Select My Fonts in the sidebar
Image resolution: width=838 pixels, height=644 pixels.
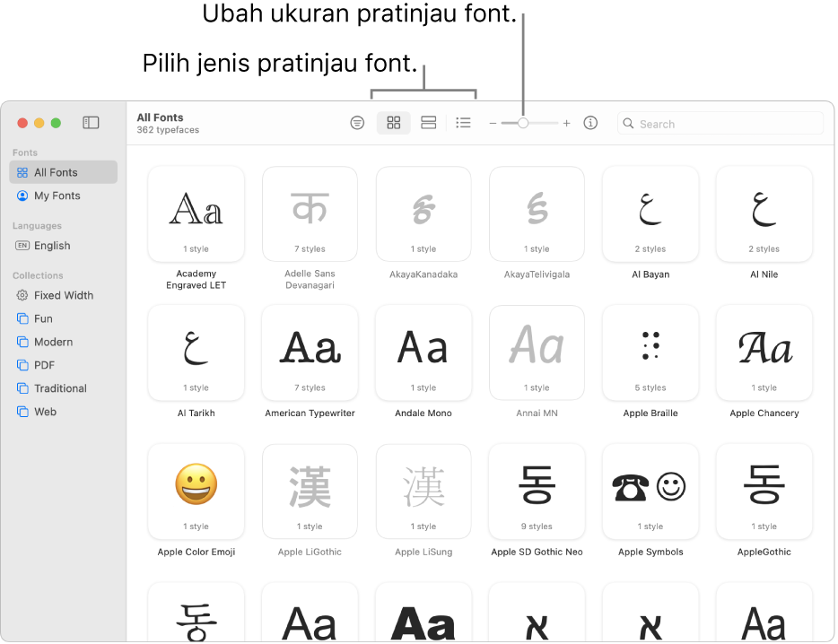click(x=63, y=196)
